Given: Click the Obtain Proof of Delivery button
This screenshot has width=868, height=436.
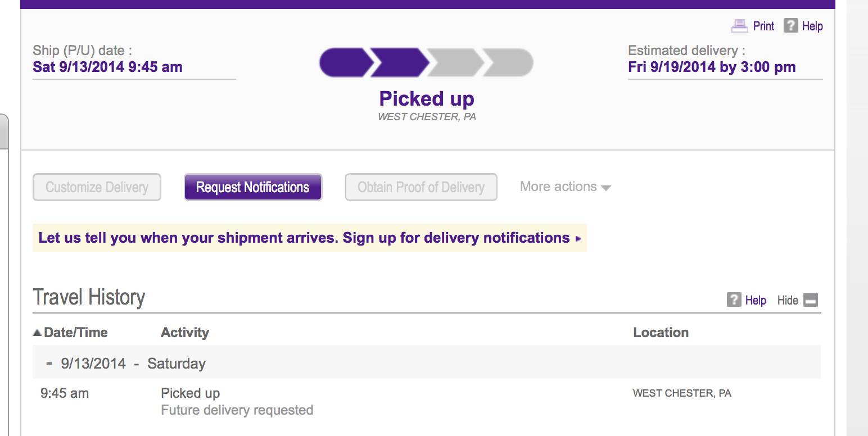Looking at the screenshot, I should [421, 187].
